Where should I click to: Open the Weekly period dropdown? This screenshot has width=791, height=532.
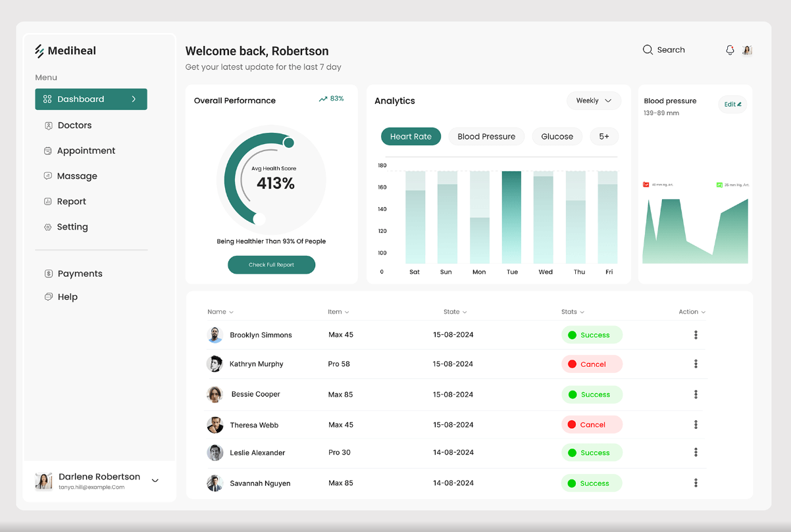click(594, 101)
